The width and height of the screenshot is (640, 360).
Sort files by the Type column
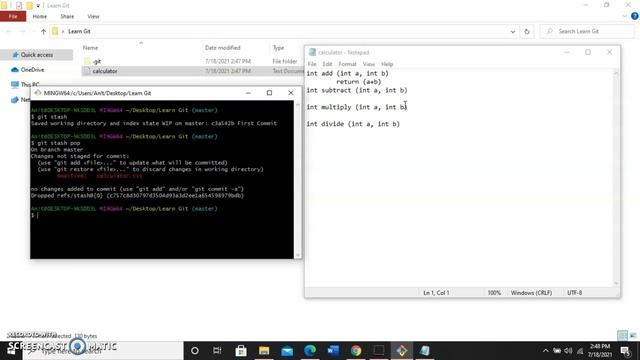coord(278,48)
